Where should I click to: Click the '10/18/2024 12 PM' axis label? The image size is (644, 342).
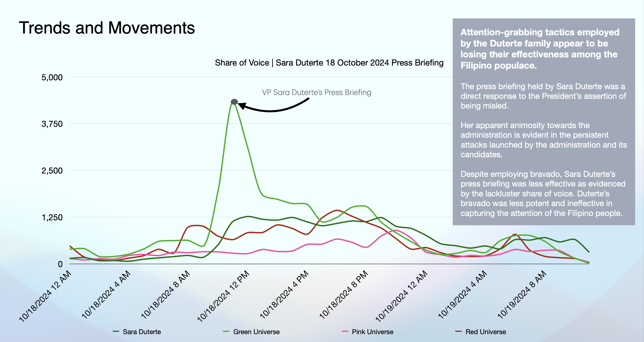[x=224, y=296]
